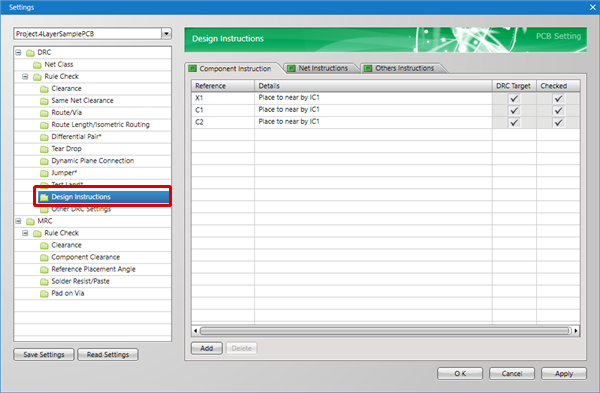
Task: Click the MRC folder icon
Action: [x=30, y=221]
